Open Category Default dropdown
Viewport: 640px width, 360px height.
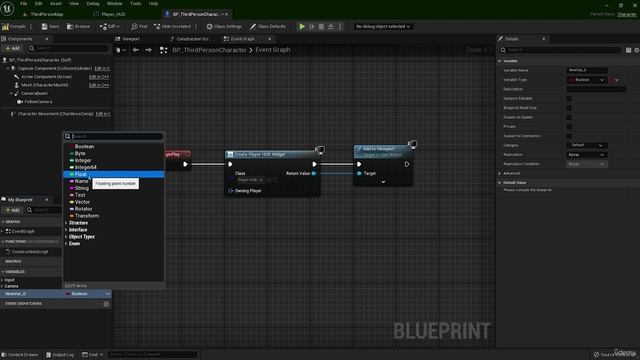[x=587, y=145]
